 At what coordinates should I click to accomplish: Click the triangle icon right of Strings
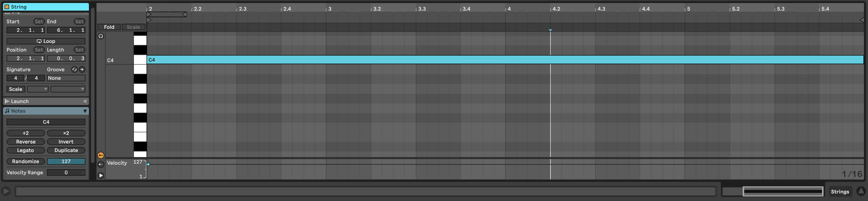[x=861, y=191]
